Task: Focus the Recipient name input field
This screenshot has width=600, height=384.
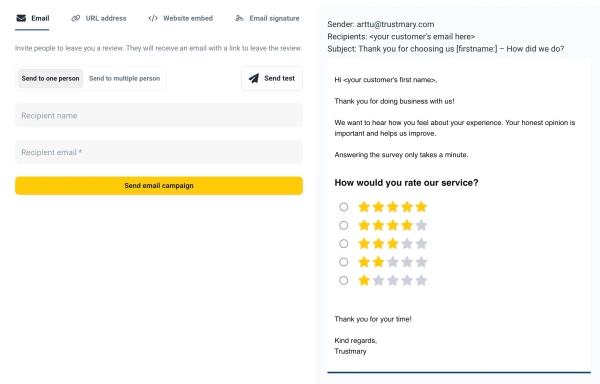Action: click(x=159, y=116)
